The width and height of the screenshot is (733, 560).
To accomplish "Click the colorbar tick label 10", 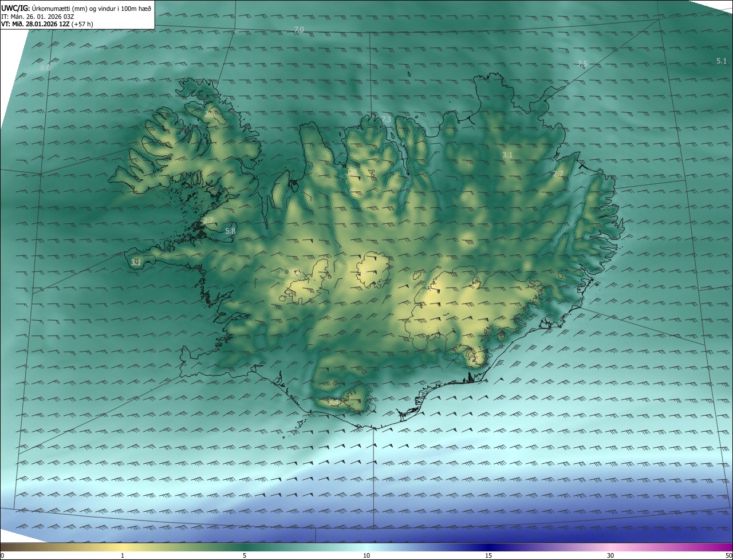I will click(x=366, y=555).
